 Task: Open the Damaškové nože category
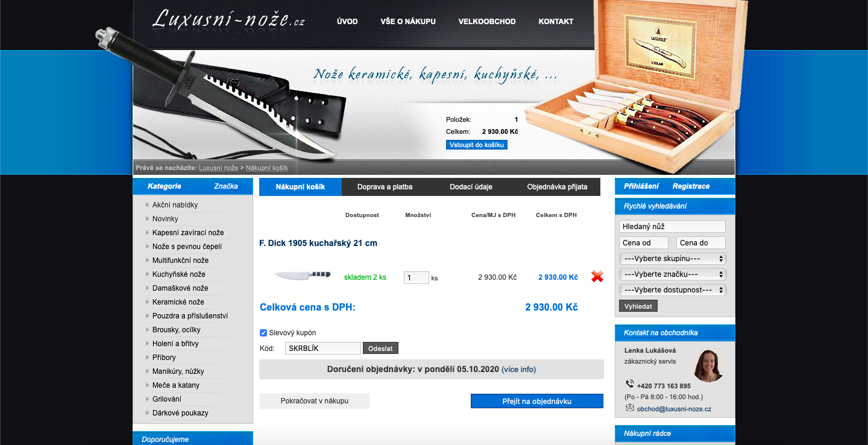[180, 288]
